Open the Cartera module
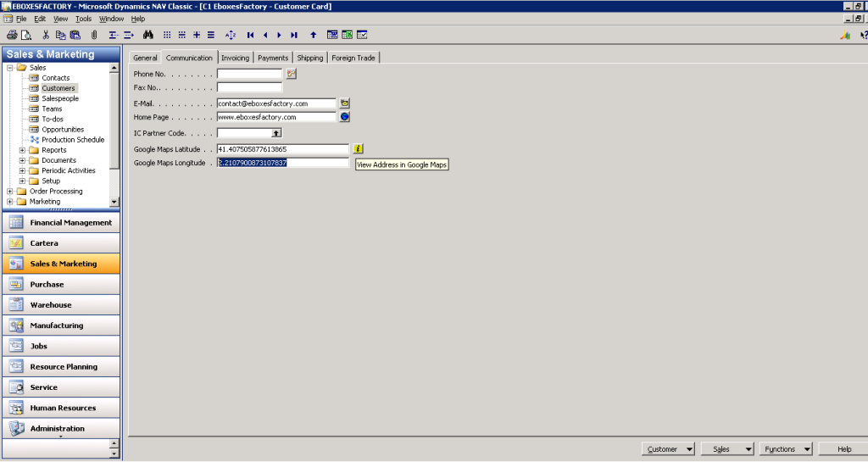This screenshot has height=462, width=868. pyautogui.click(x=61, y=243)
